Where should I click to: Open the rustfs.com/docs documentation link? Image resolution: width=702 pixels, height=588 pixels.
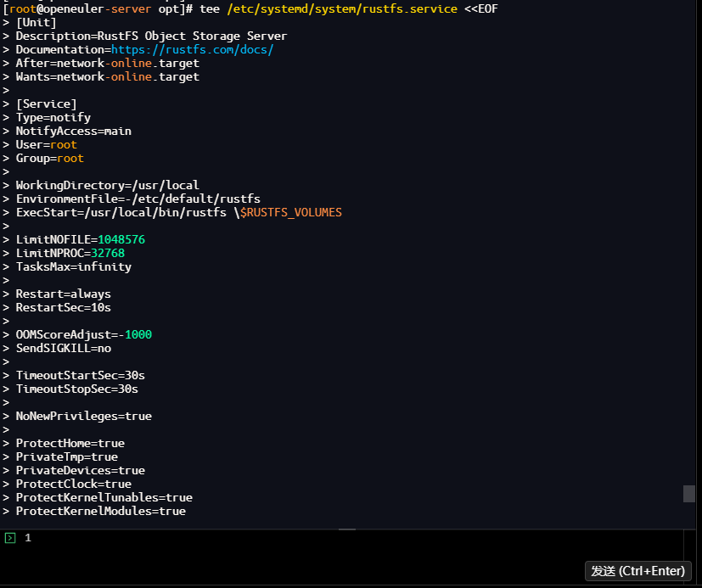point(193,50)
